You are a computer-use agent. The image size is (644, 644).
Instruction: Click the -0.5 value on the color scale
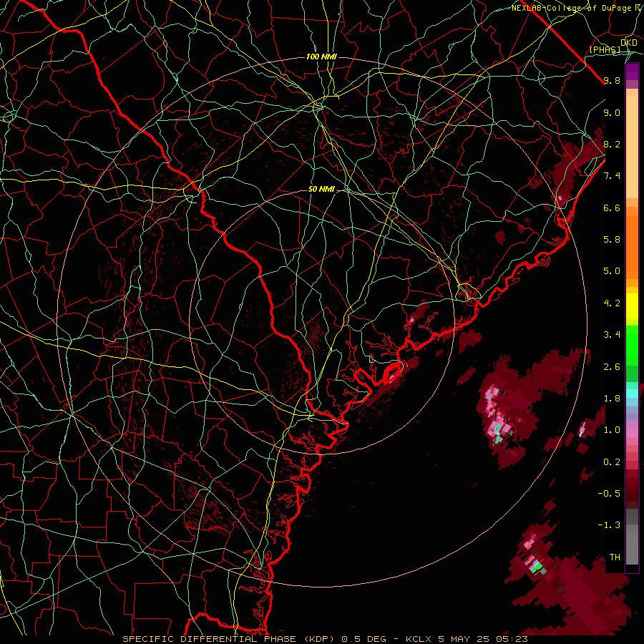coord(609,494)
